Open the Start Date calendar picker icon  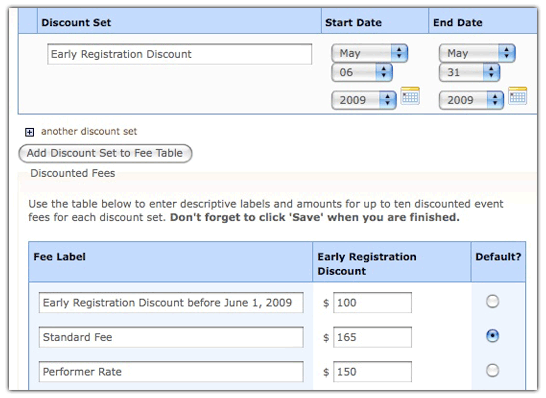point(410,96)
